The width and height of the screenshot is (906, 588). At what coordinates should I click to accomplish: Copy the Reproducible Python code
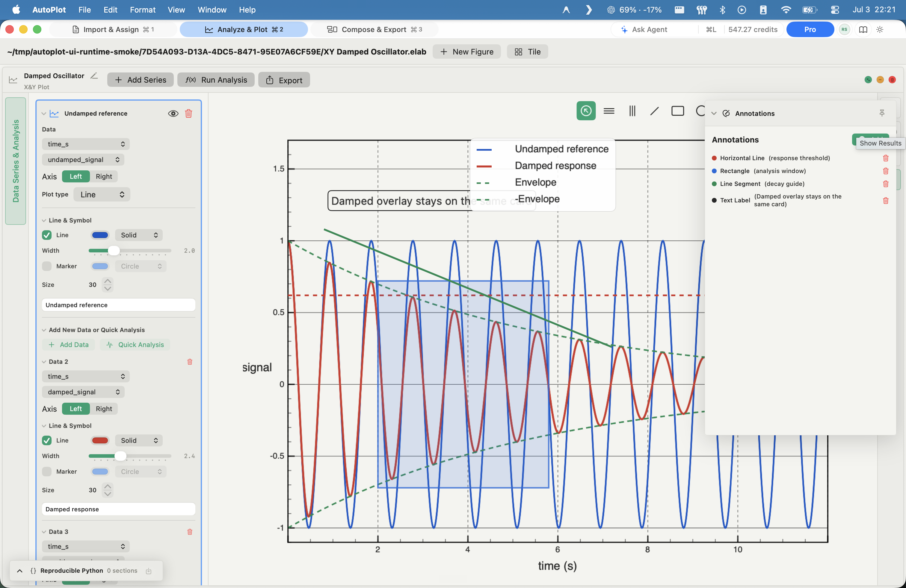coord(149,571)
